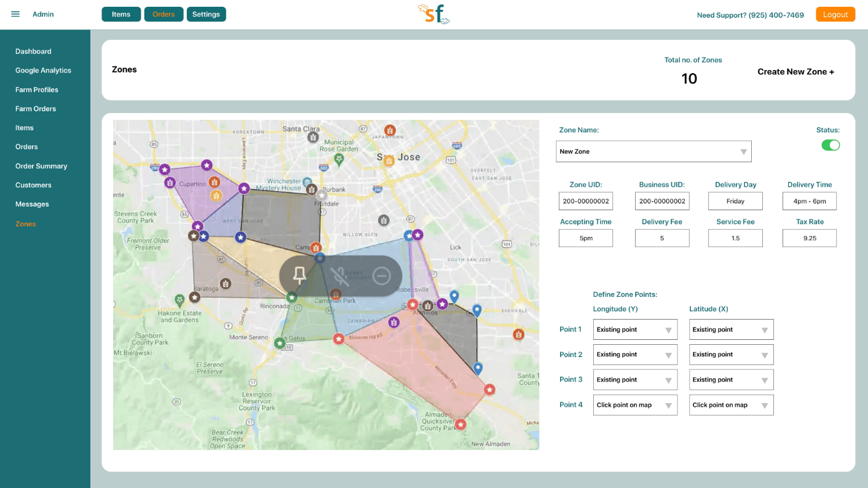Open Point 1 Latitude dropdown
This screenshot has width=868, height=488.
[x=732, y=329]
